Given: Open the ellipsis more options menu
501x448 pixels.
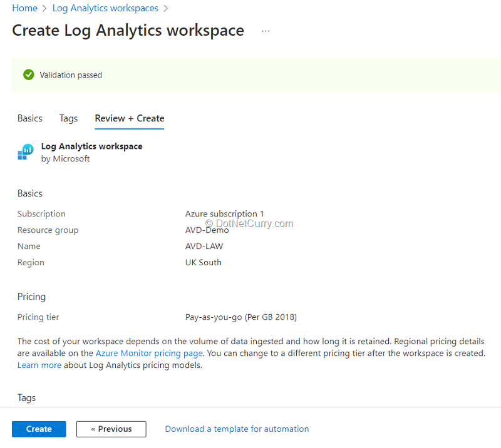Looking at the screenshot, I should pos(266,31).
